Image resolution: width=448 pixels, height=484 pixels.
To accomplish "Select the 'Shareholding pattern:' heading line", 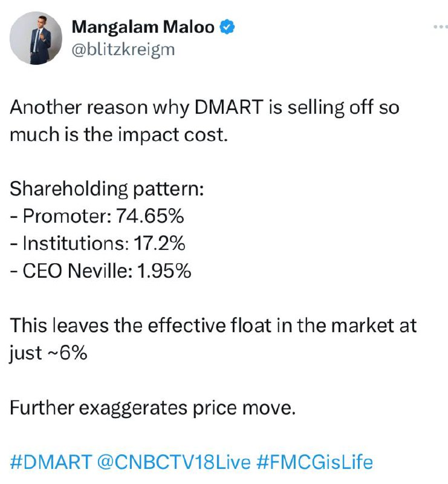I will point(107,189).
